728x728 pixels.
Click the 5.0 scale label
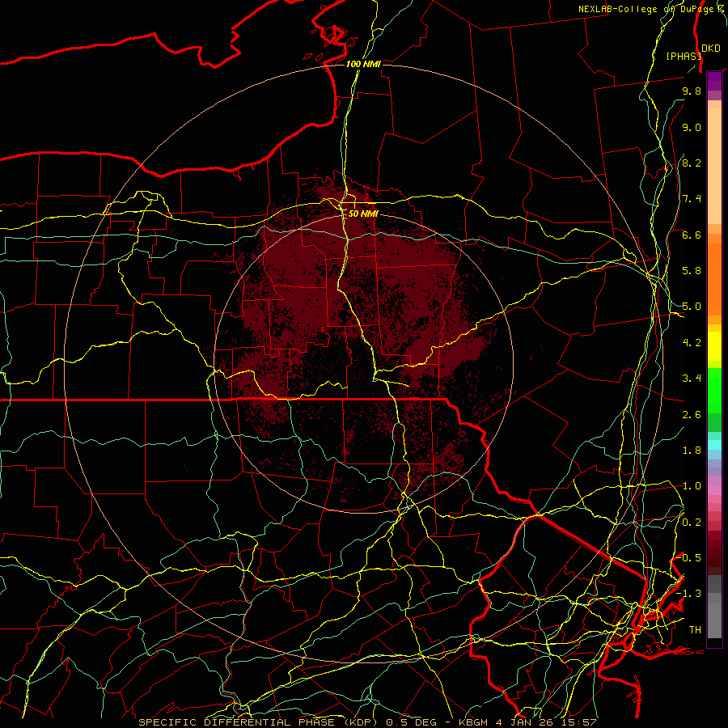[x=692, y=307]
